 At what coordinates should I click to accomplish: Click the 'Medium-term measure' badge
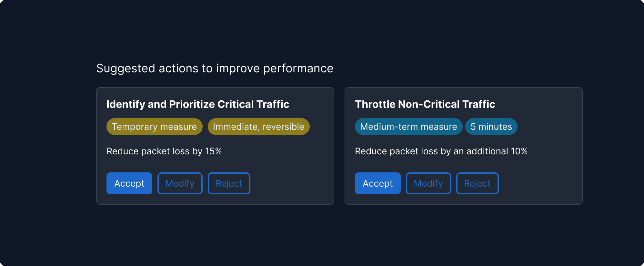click(408, 126)
